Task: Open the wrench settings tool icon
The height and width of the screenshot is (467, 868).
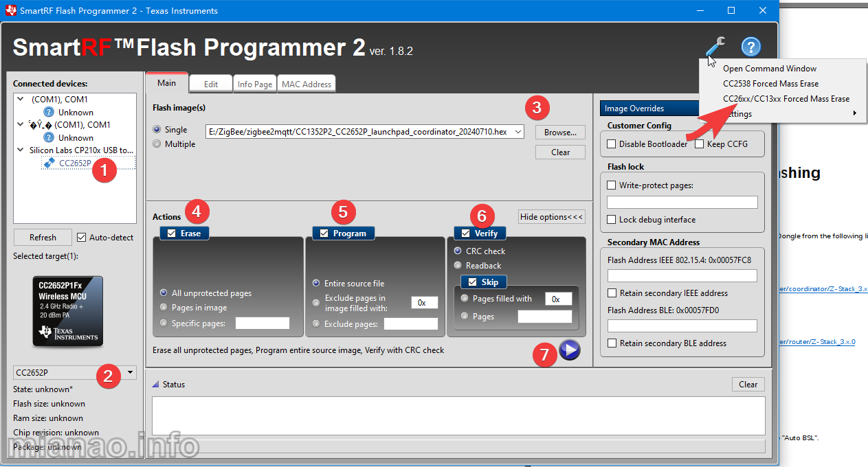Action: (x=715, y=47)
